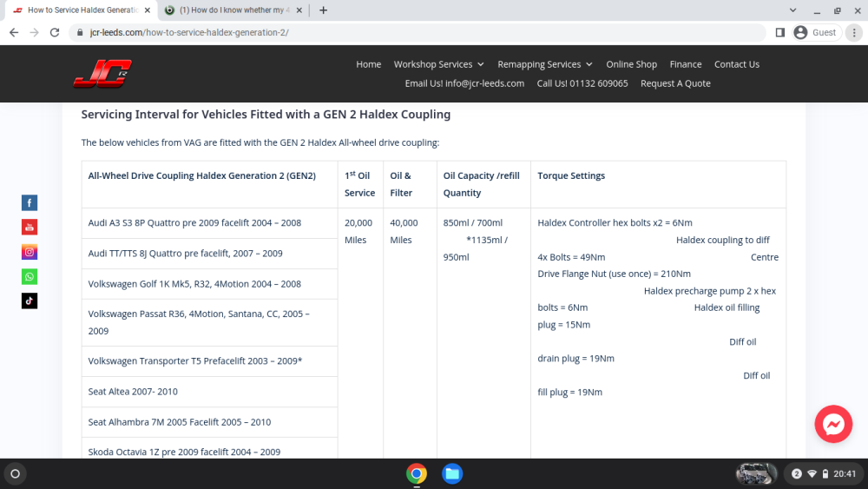
Task: Open the ChromeOS launcher circle
Action: tap(16, 474)
